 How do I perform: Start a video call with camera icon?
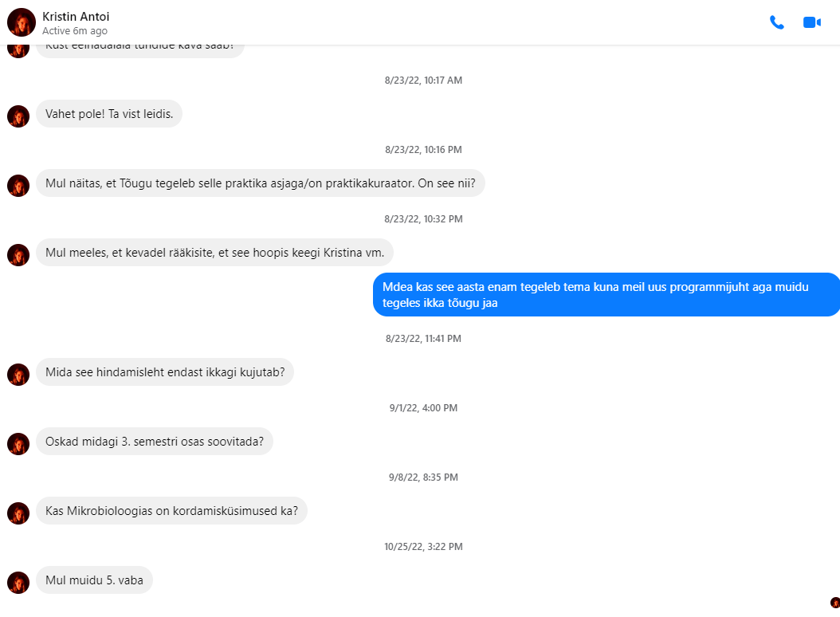click(812, 22)
